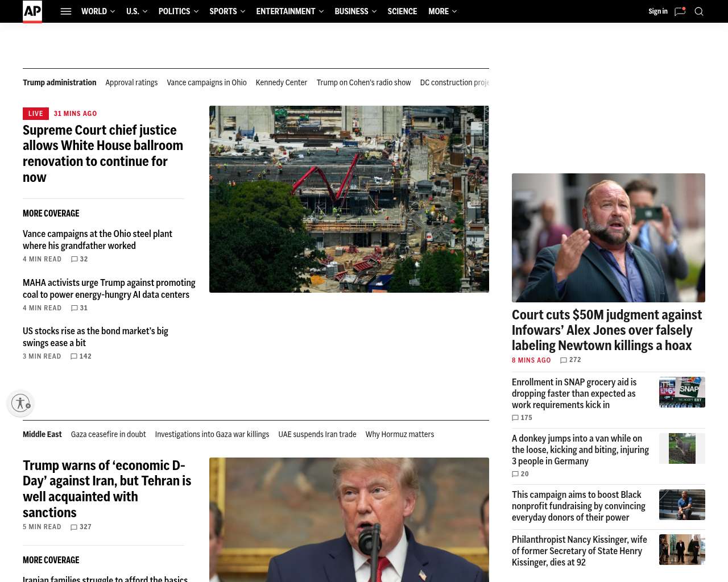728x582 pixels.
Task: Select Investigations into Gaza war killings topic
Action: (212, 434)
